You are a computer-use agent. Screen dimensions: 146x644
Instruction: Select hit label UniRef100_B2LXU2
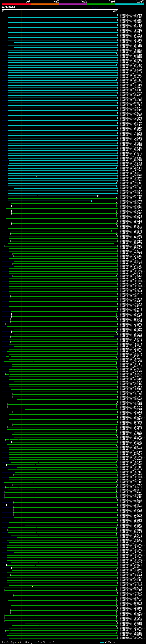pyautogui.click(x=131, y=467)
